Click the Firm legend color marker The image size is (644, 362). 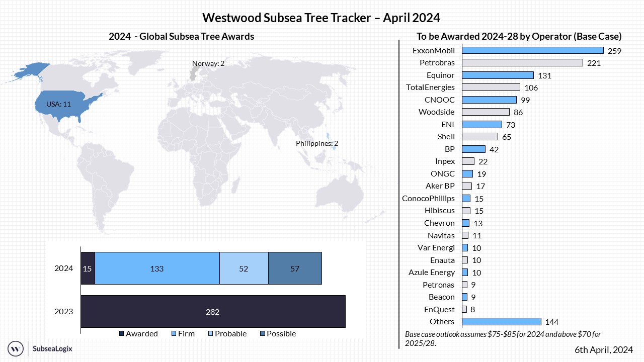[174, 334]
